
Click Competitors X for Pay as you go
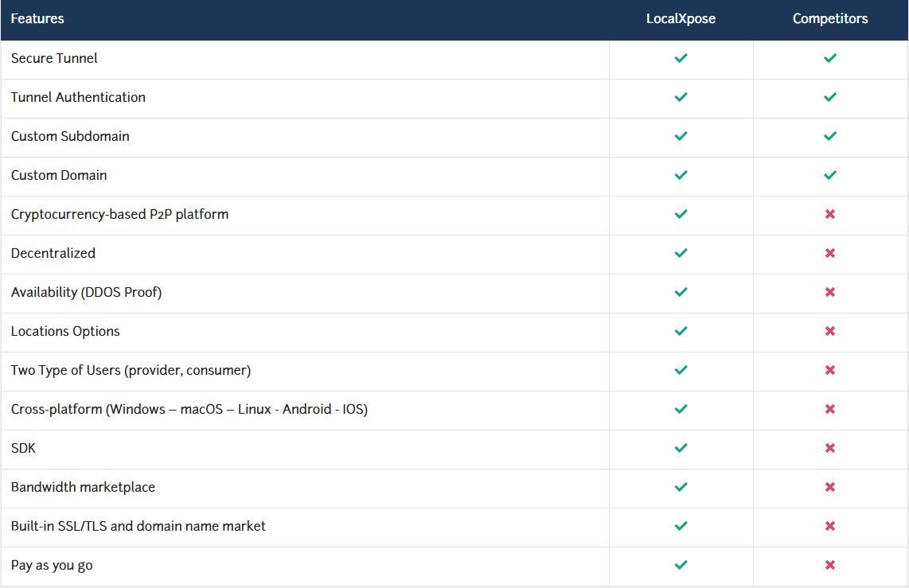point(830,565)
